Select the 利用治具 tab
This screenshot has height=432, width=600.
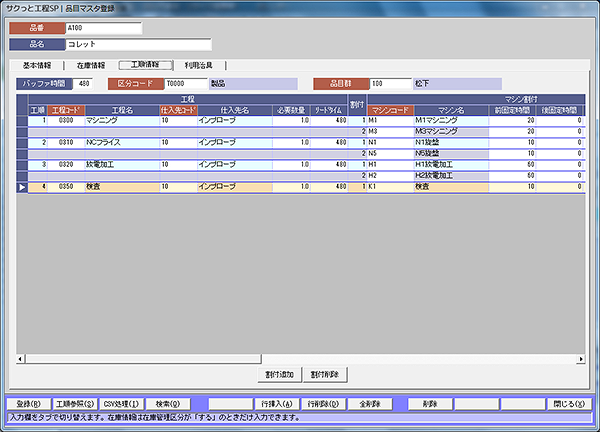(201, 65)
